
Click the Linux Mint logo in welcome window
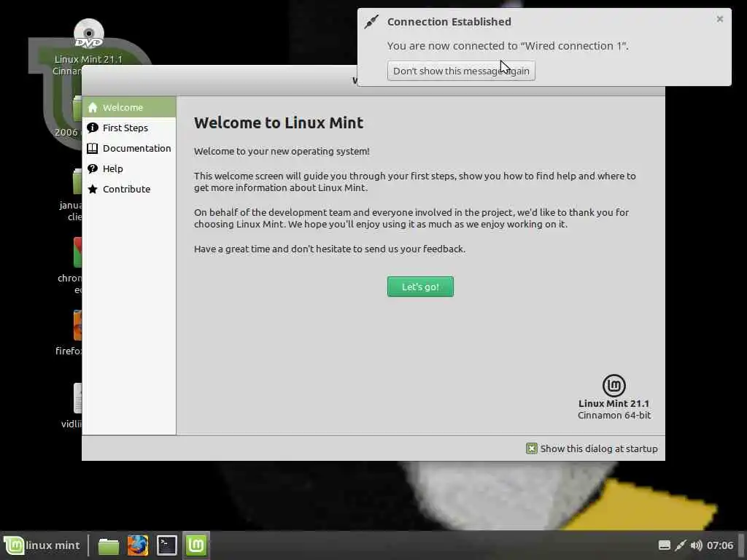614,385
